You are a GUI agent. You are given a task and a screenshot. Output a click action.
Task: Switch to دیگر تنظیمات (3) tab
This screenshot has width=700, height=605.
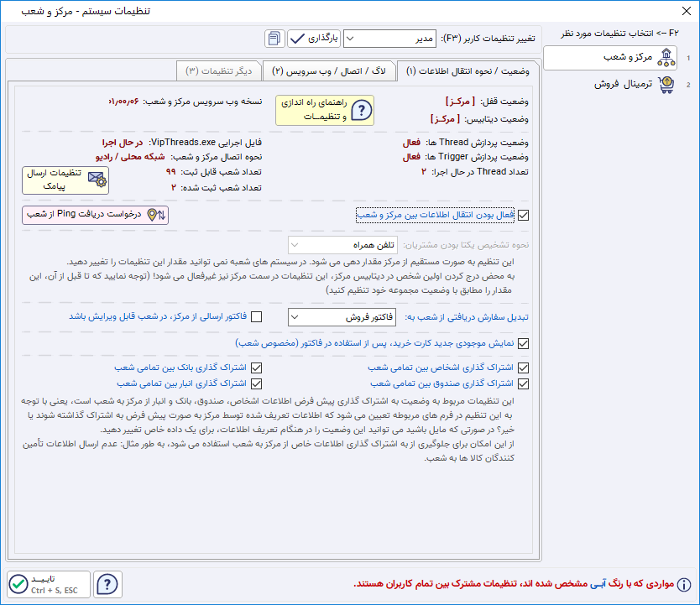click(218, 70)
